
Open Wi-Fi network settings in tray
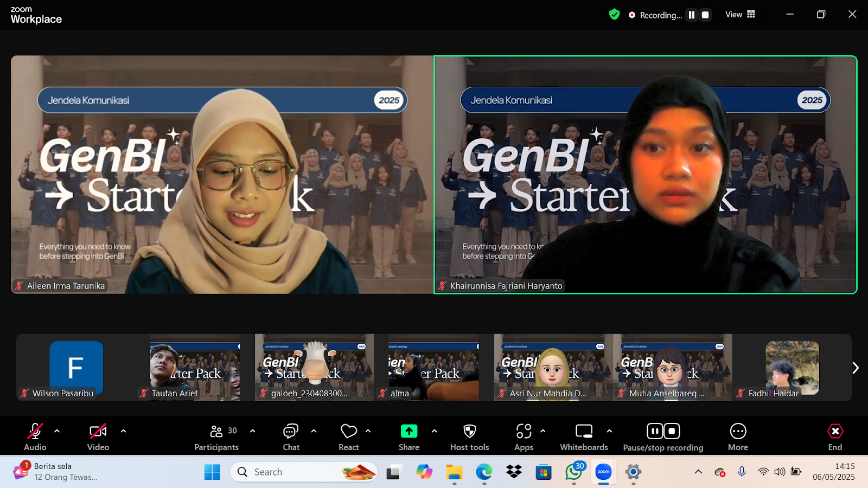[763, 472]
